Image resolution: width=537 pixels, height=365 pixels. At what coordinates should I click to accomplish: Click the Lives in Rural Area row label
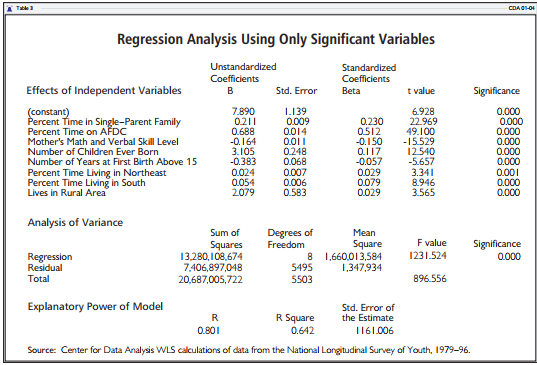tap(66, 193)
